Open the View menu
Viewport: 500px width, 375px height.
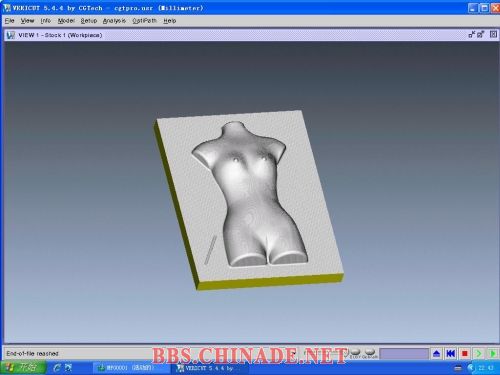click(x=27, y=21)
